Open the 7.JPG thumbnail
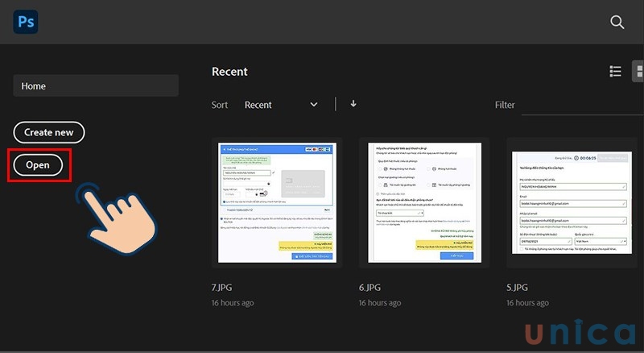 pos(277,203)
